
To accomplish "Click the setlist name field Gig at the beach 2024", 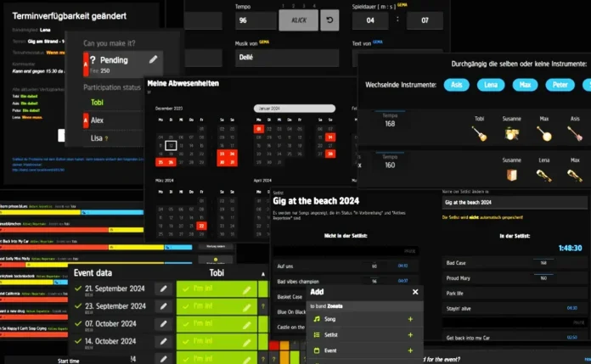I will click(514, 202).
